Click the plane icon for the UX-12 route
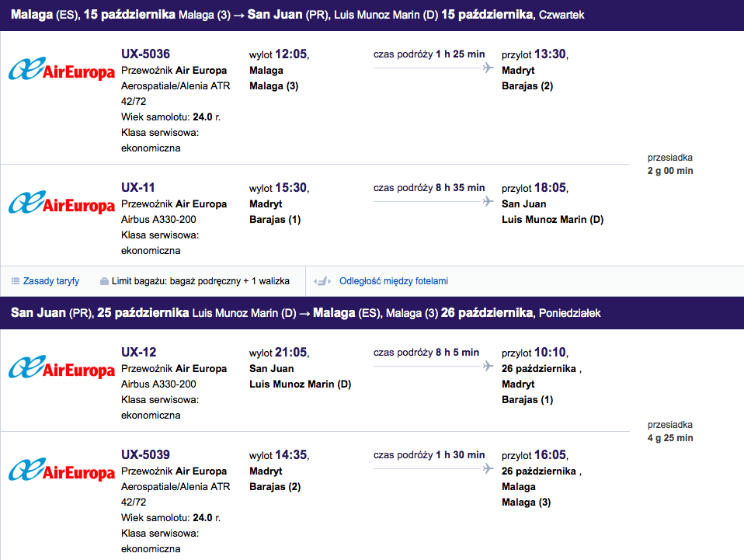The width and height of the screenshot is (744, 560). (x=488, y=366)
